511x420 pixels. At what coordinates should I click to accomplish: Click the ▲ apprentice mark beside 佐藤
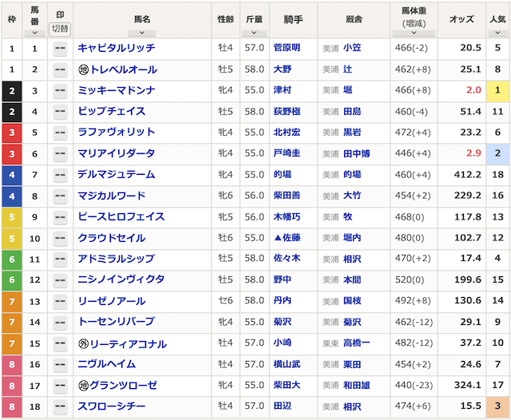point(277,238)
